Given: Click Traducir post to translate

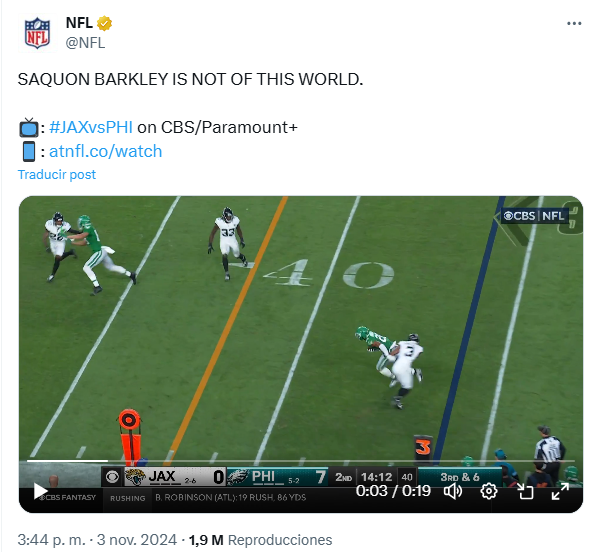Looking at the screenshot, I should [57, 174].
